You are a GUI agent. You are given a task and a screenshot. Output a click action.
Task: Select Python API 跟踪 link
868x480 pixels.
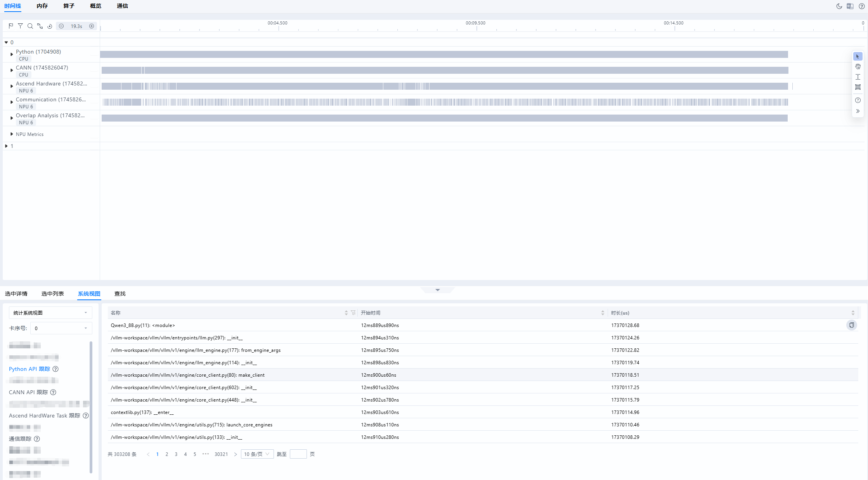point(29,369)
